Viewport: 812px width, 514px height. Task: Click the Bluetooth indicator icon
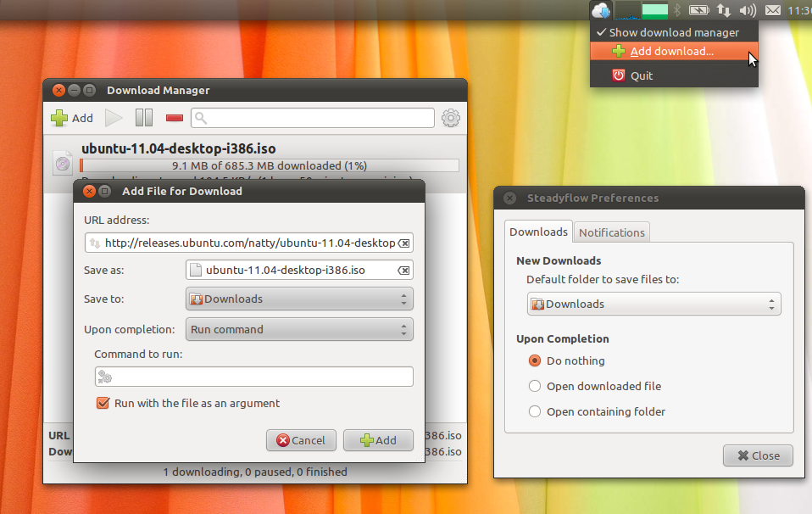coord(677,10)
